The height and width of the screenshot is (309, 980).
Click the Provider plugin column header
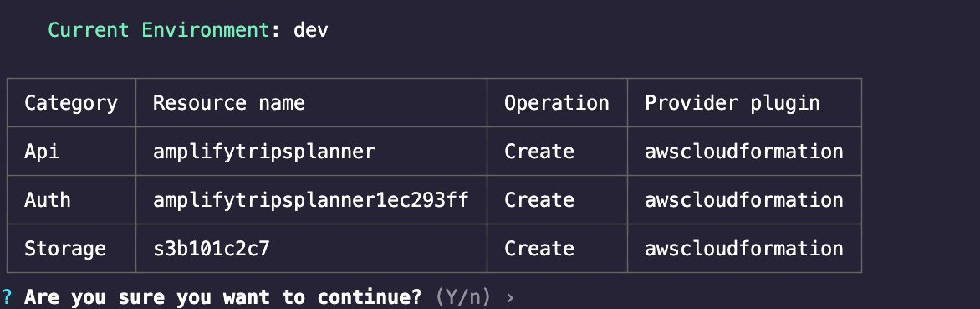[x=732, y=103]
